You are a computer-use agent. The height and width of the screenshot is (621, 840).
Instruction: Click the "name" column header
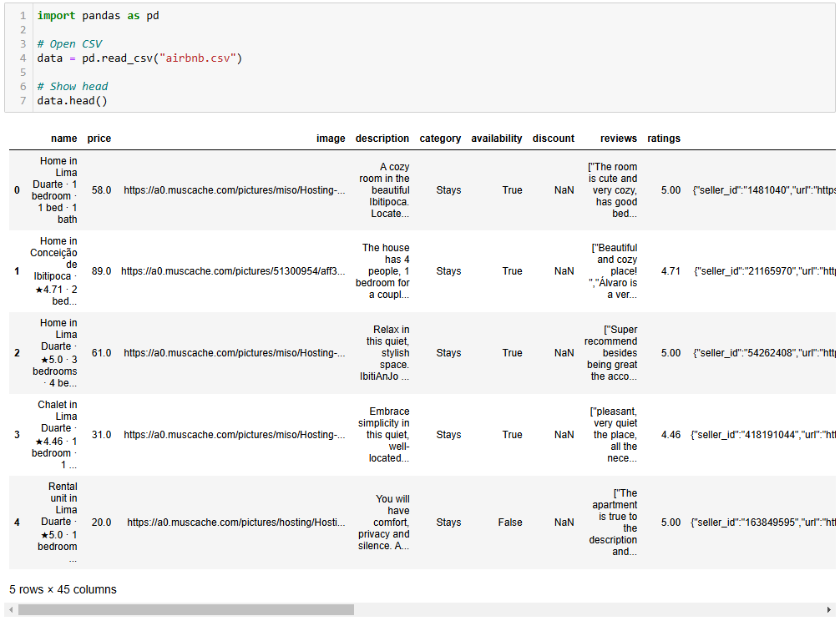coord(64,138)
